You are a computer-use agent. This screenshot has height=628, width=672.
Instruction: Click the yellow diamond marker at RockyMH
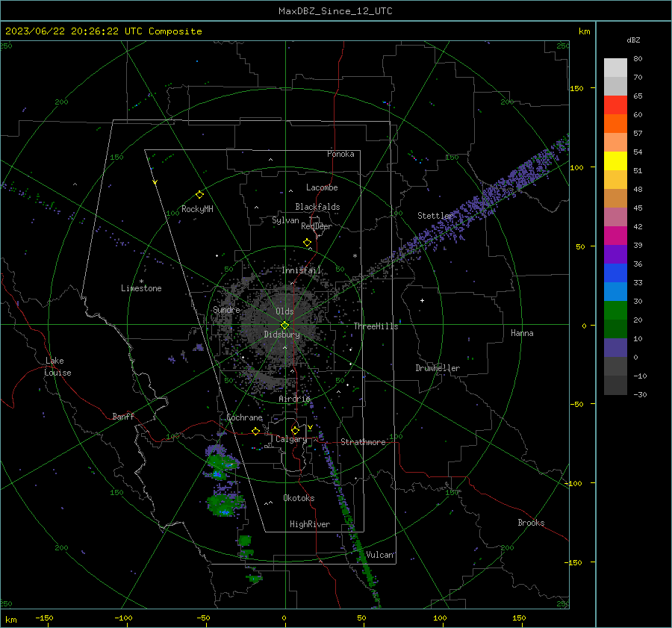coord(199,195)
